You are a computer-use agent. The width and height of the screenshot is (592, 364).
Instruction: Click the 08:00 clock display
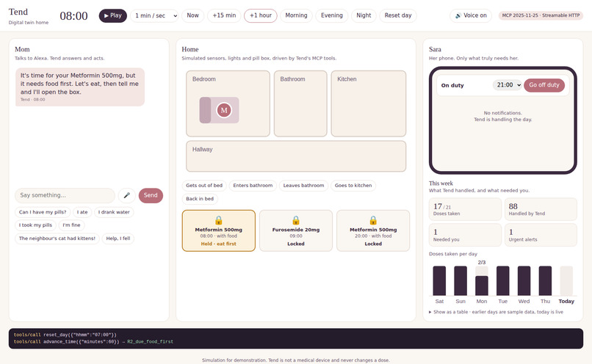pyautogui.click(x=73, y=16)
